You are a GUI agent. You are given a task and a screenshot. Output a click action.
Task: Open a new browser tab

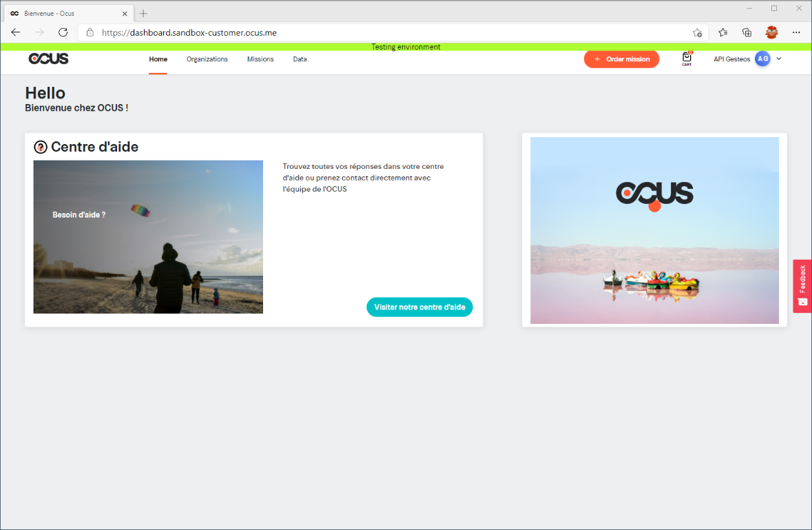point(143,13)
